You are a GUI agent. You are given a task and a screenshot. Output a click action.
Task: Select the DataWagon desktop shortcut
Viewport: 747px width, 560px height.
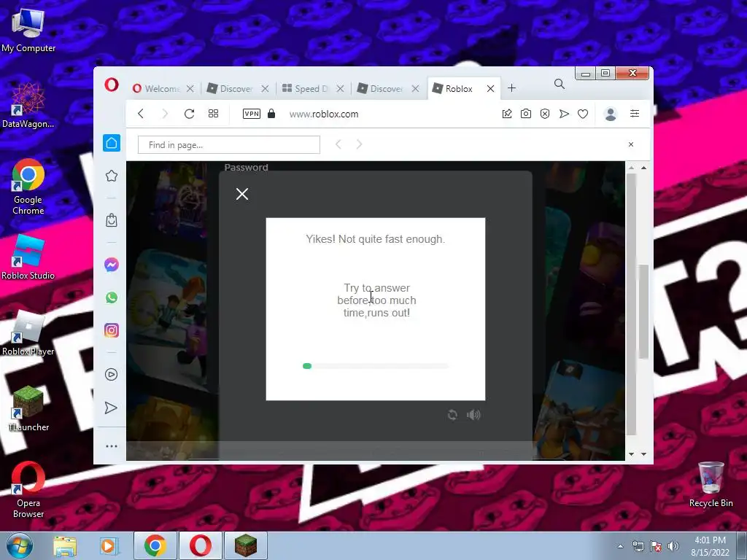click(28, 106)
